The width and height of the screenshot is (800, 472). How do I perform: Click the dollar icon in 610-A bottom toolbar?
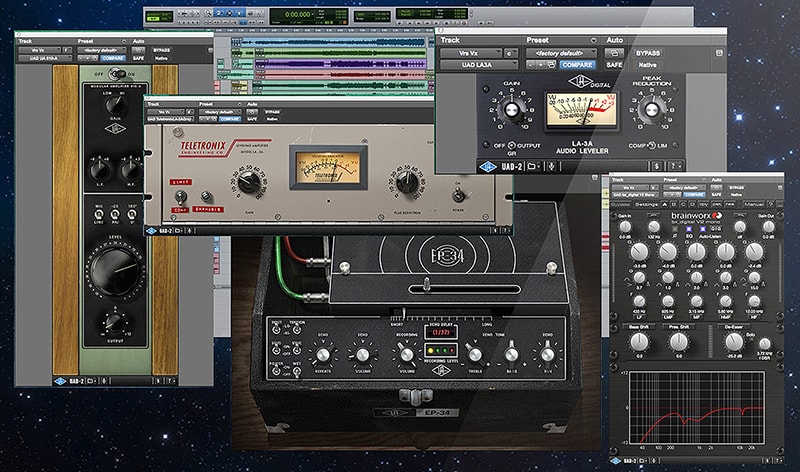click(x=158, y=381)
